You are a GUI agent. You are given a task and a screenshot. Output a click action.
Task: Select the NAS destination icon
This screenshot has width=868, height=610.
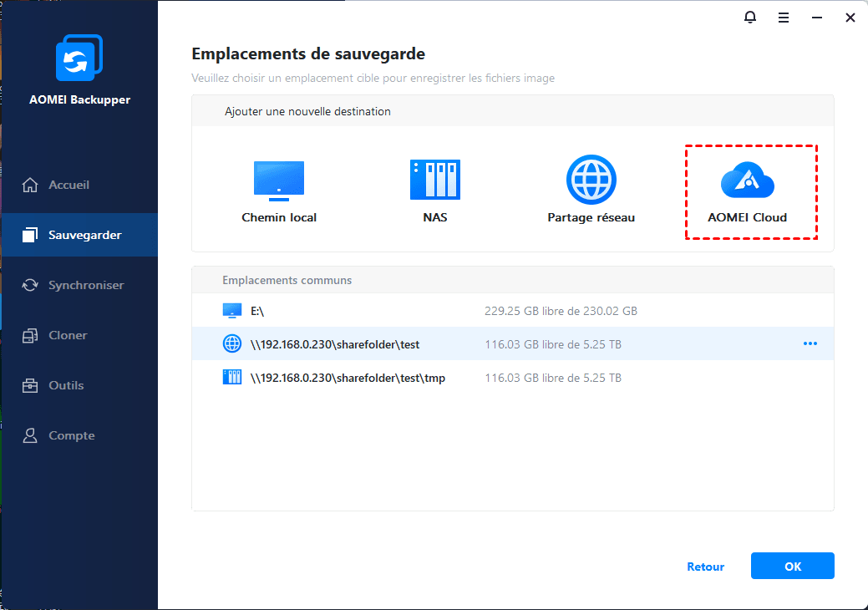pyautogui.click(x=435, y=180)
